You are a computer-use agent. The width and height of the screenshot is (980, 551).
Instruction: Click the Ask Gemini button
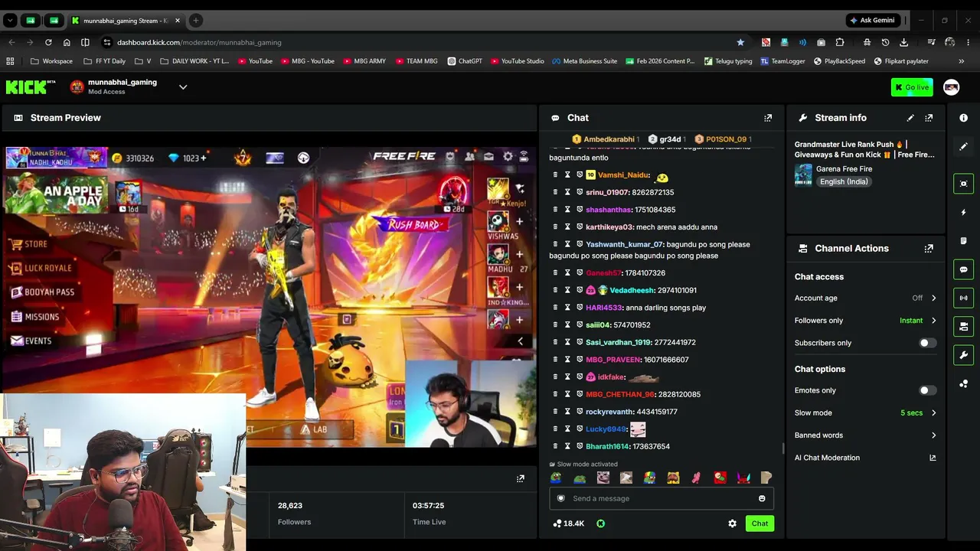point(872,21)
